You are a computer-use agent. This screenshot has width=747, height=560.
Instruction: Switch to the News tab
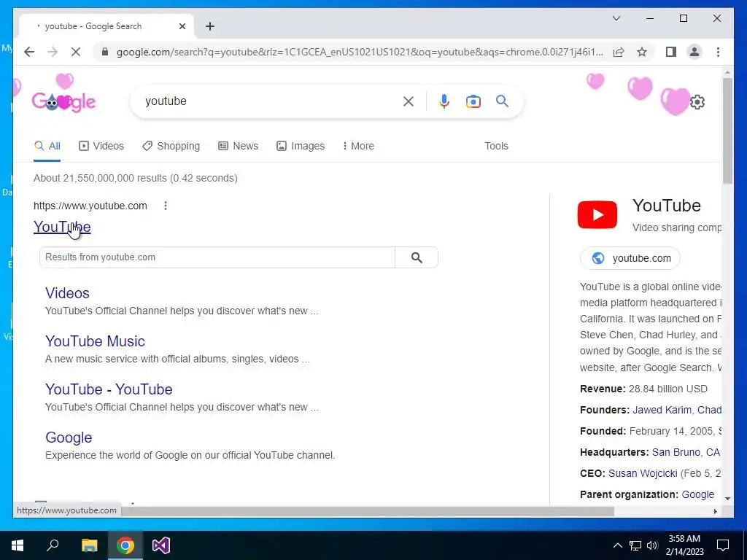(x=239, y=146)
